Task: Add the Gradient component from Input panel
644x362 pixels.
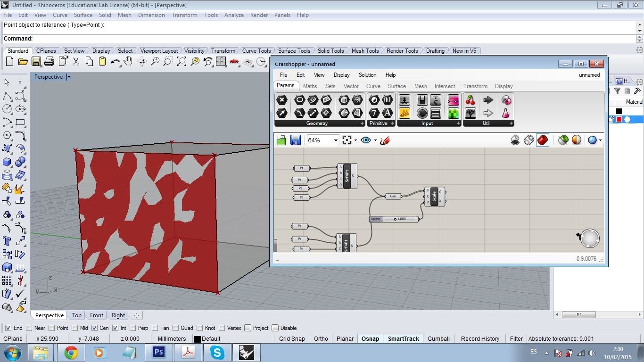Action: [x=453, y=99]
